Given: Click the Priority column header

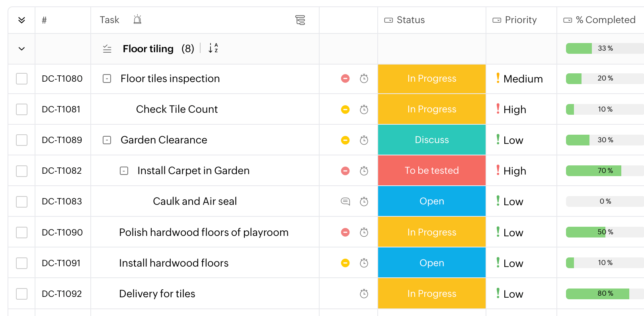Looking at the screenshot, I should point(520,20).
